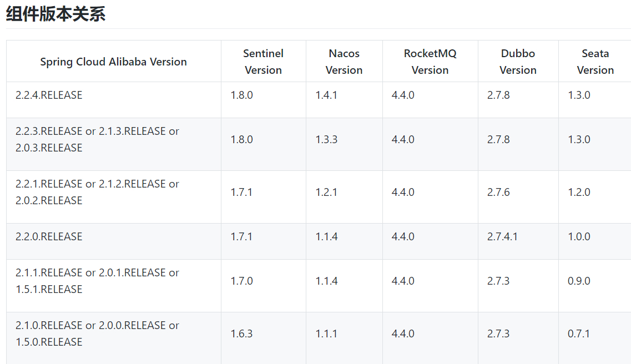Viewport: 631px width, 364px height.
Task: Select Nacos version 1.3.3 cell
Action: pos(326,140)
